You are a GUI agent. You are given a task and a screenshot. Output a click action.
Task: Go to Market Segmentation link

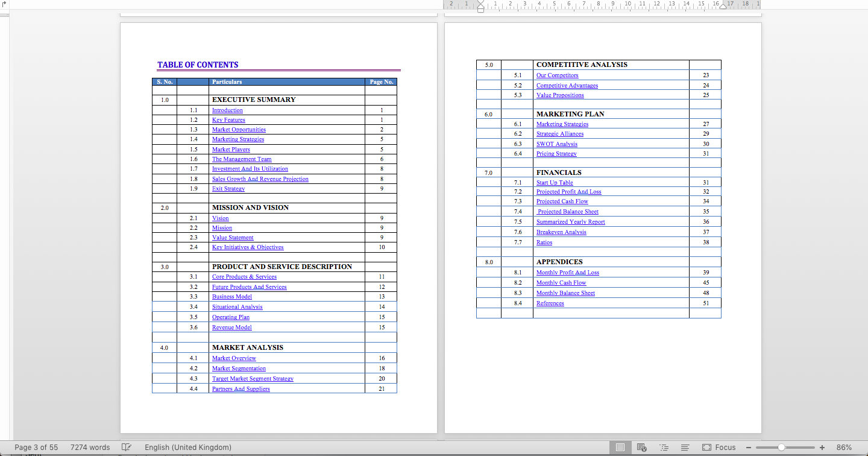tap(239, 369)
